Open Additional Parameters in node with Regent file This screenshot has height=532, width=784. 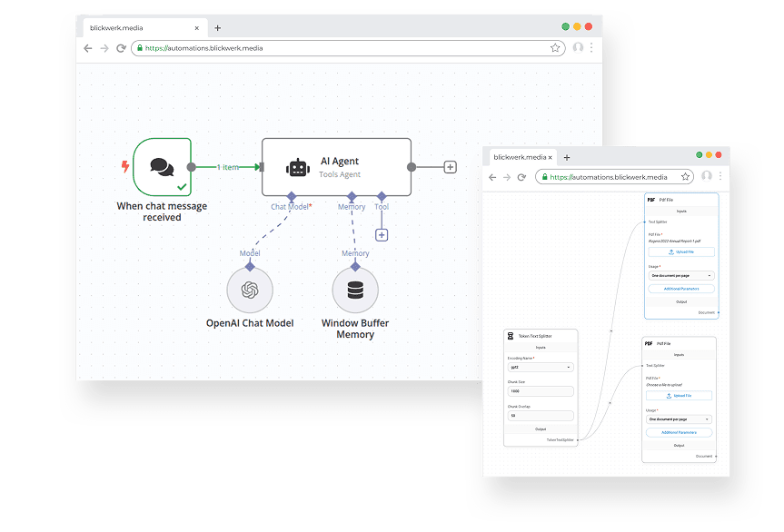(x=681, y=289)
